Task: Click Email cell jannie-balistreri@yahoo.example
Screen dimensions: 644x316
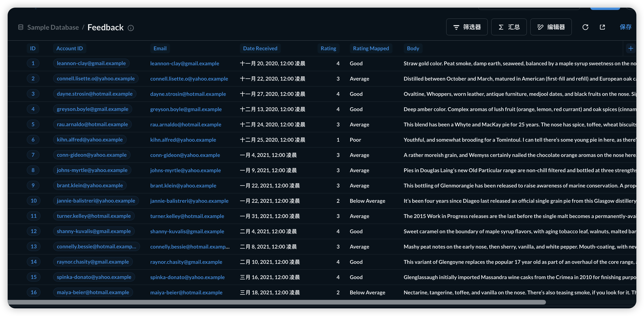Action: point(189,201)
